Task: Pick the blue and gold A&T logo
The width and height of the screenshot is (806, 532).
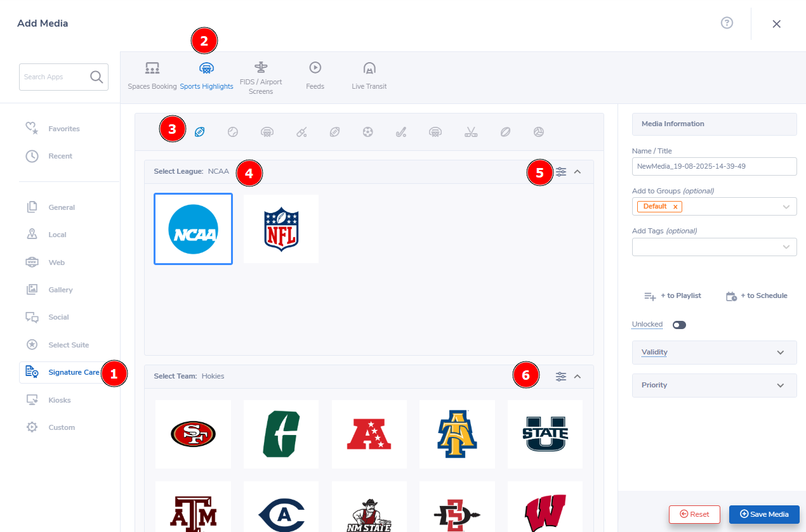Action: [457, 434]
